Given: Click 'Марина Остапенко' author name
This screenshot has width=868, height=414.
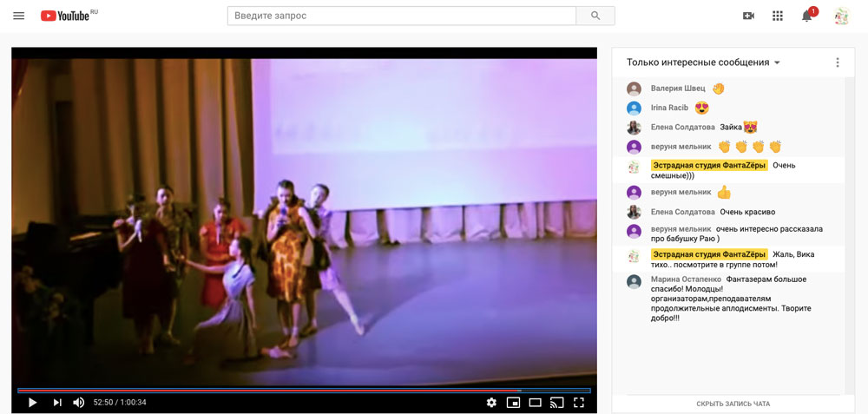Looking at the screenshot, I should tap(686, 279).
